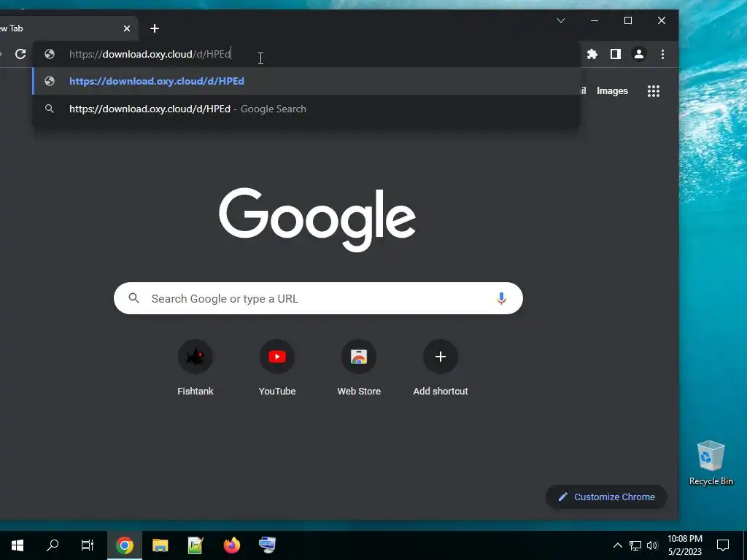Open the Web Store shortcut tile
The width and height of the screenshot is (747, 560).
point(359,367)
